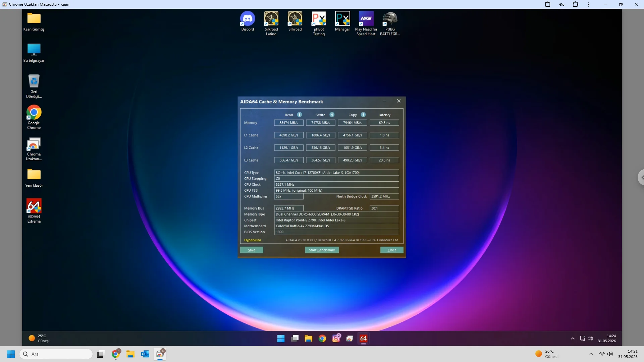The height and width of the screenshot is (362, 644).
Task: Click the Motherboard field value
Action: point(336,226)
